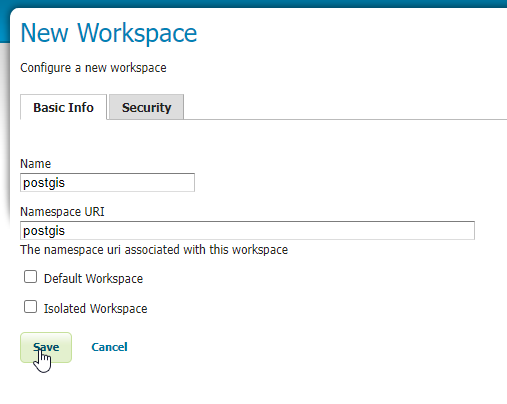The width and height of the screenshot is (507, 404).
Task: Click the Name input field
Action: (x=107, y=183)
